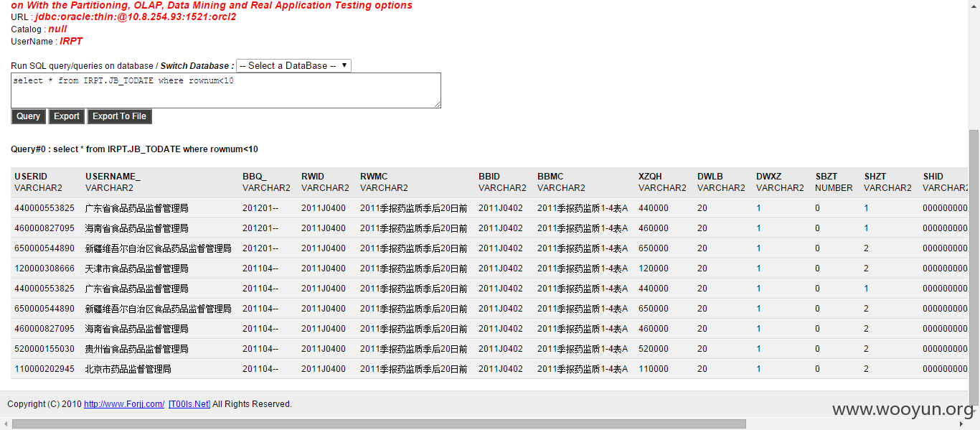Click the DWXZ column header
Screen dimensions: 980x430
tap(769, 177)
